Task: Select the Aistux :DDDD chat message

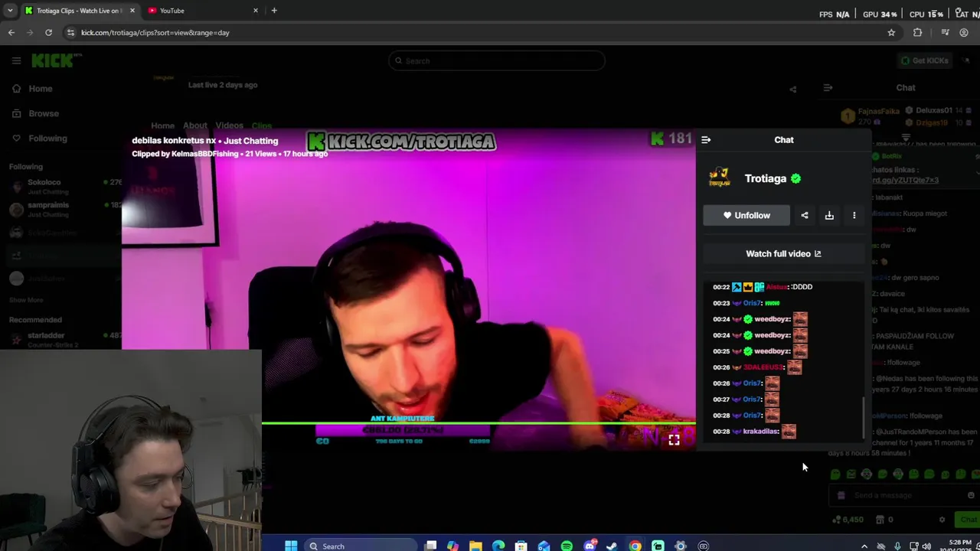Action: 763,287
